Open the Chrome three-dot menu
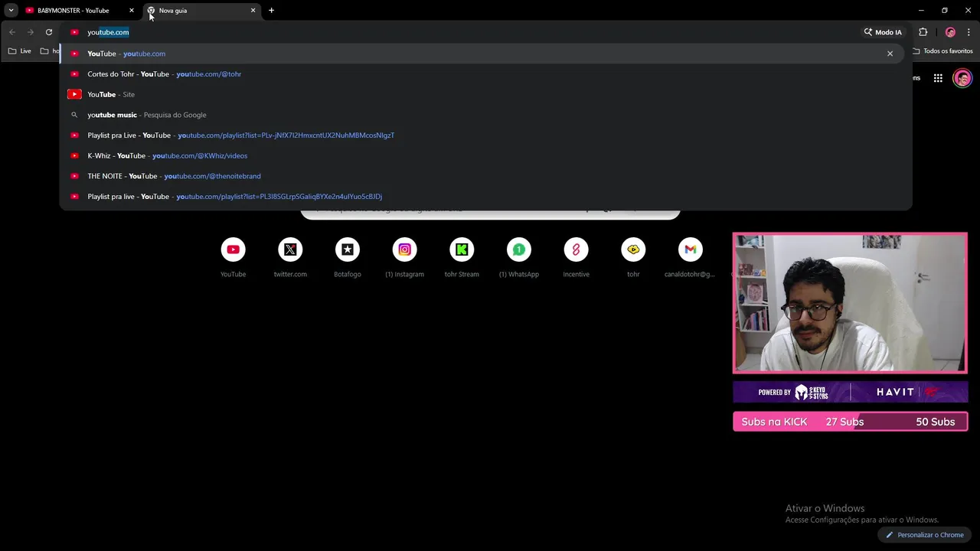Image resolution: width=980 pixels, height=551 pixels. [x=969, y=32]
